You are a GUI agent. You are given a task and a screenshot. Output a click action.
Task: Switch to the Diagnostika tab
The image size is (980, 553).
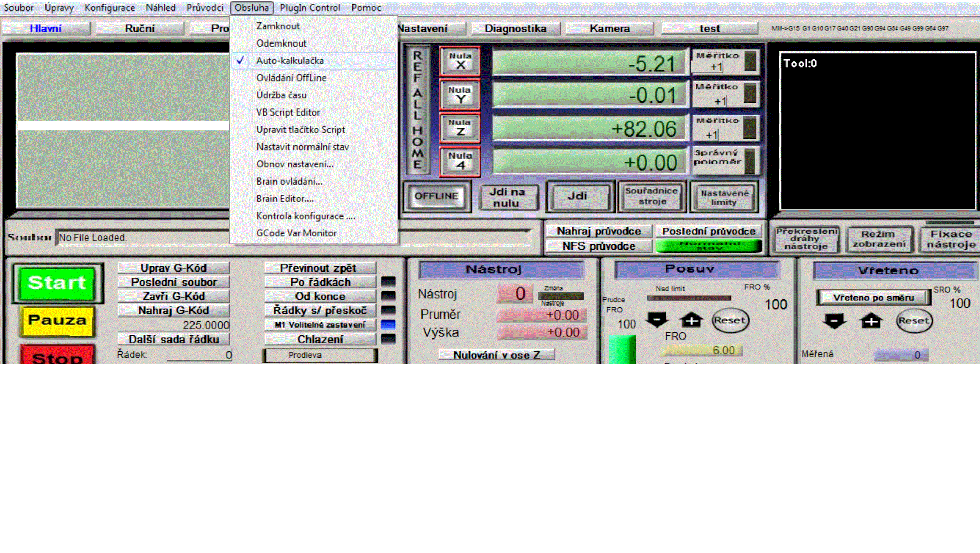pos(515,29)
